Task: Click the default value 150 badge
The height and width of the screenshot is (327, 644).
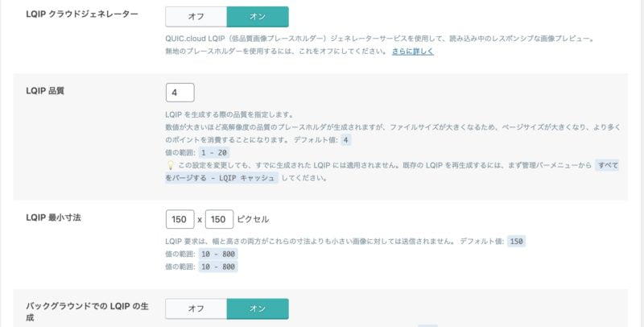Action: coord(516,241)
